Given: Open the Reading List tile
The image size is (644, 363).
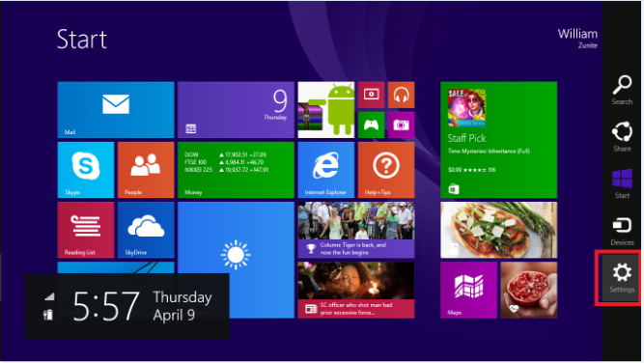Looking at the screenshot, I should (x=86, y=230).
